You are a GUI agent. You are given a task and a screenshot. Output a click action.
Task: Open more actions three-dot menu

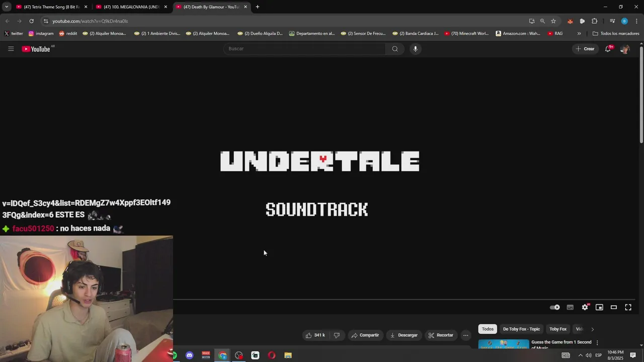point(466,335)
